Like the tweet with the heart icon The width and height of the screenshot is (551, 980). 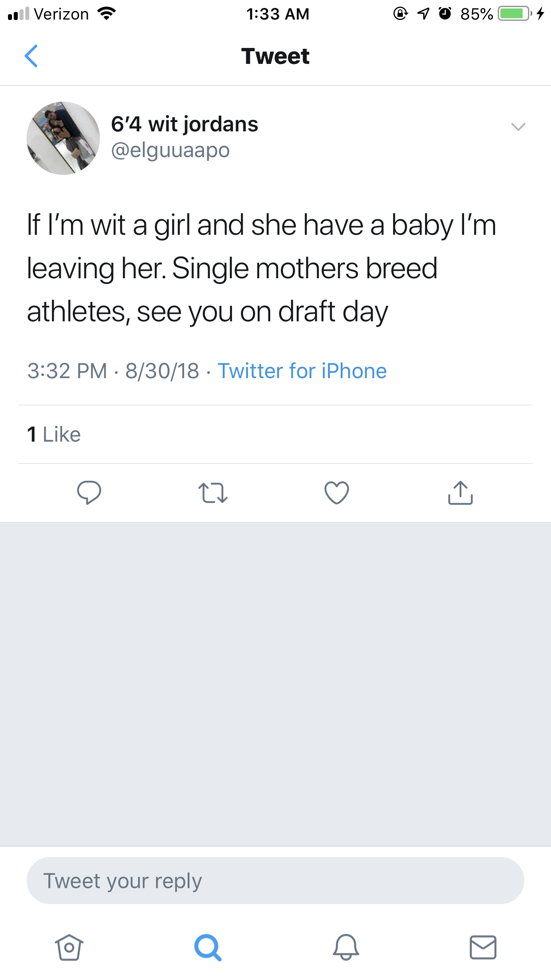(x=337, y=493)
